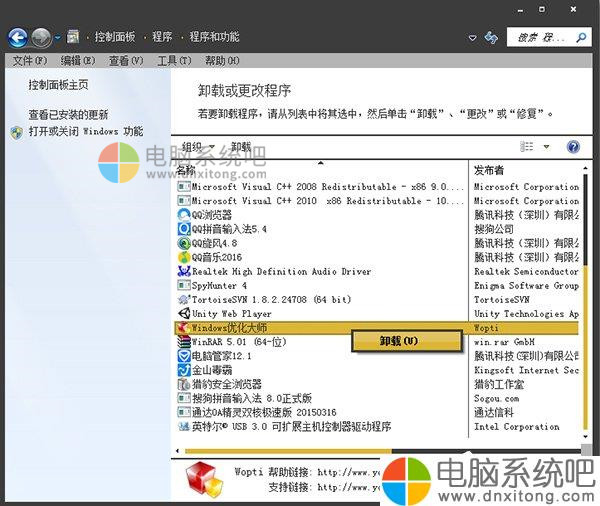Viewport: 600px width, 506px height.
Task: Click the horizontal scrollbar left arrow
Action: pyautogui.click(x=177, y=451)
